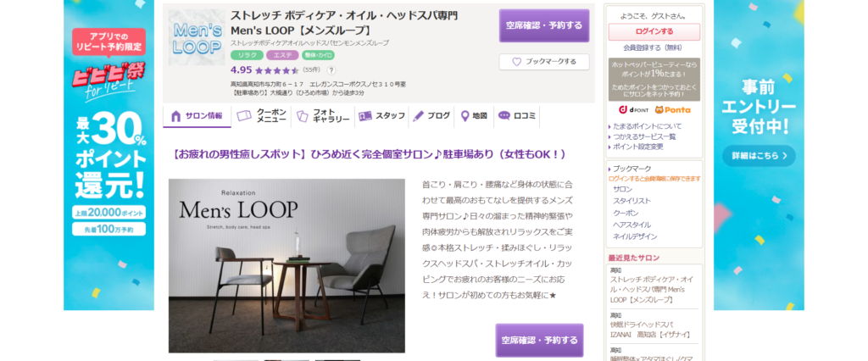Bookmark this salon with ブックマークする
Viewport: 868px width, 361px height.
[x=543, y=62]
